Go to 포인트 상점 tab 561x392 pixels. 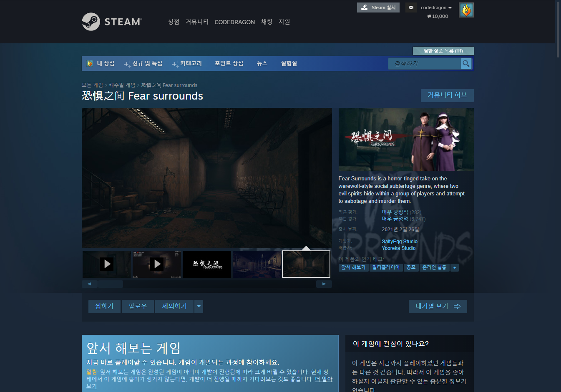point(229,63)
